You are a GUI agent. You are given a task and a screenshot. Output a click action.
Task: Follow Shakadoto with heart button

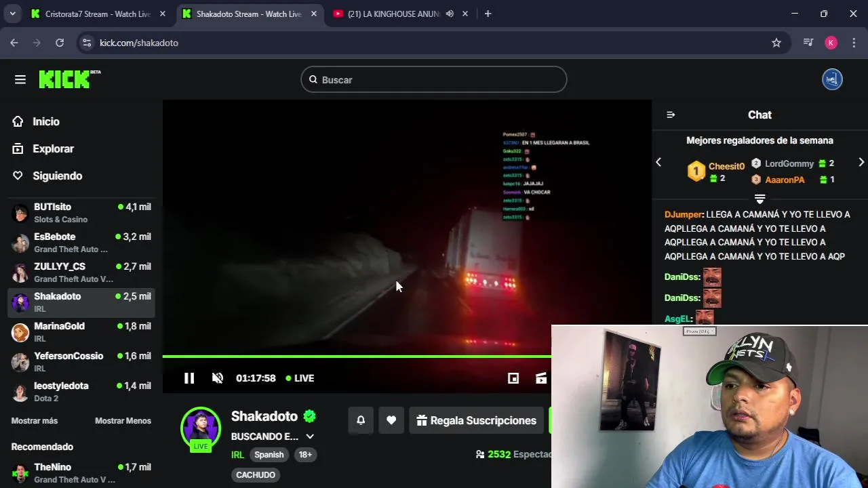click(391, 420)
